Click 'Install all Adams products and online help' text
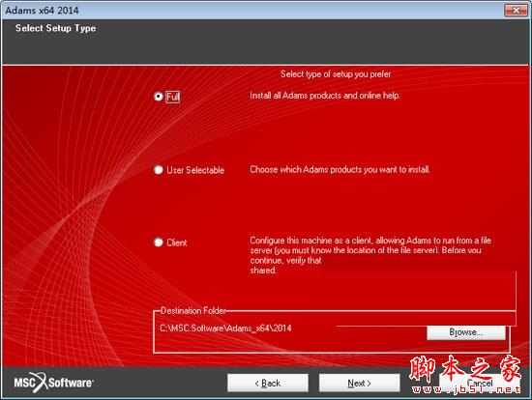532x400 pixels. (x=325, y=96)
